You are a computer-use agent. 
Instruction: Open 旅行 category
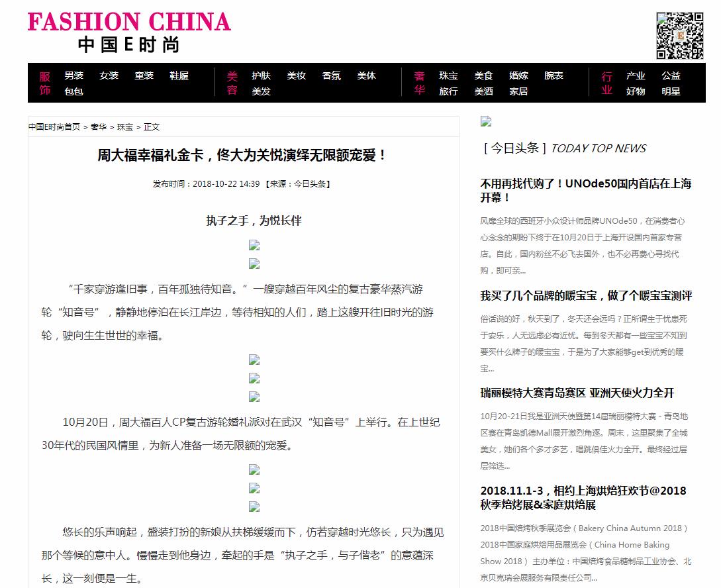(x=448, y=91)
